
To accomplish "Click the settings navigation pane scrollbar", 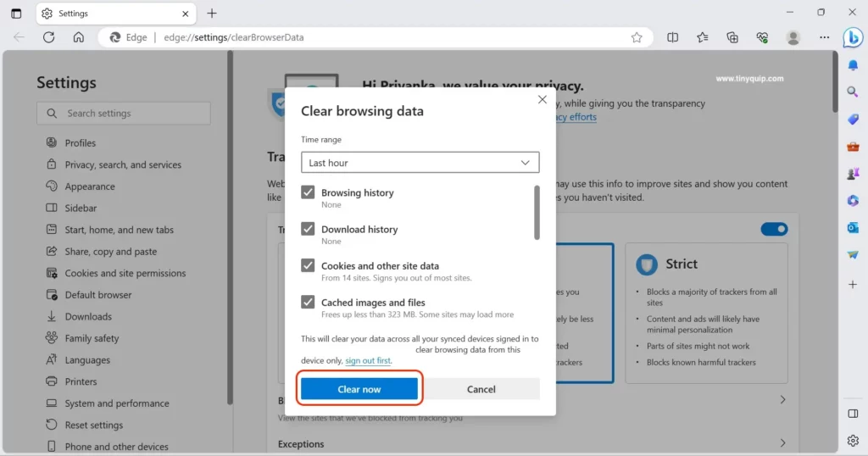I will tap(230, 227).
